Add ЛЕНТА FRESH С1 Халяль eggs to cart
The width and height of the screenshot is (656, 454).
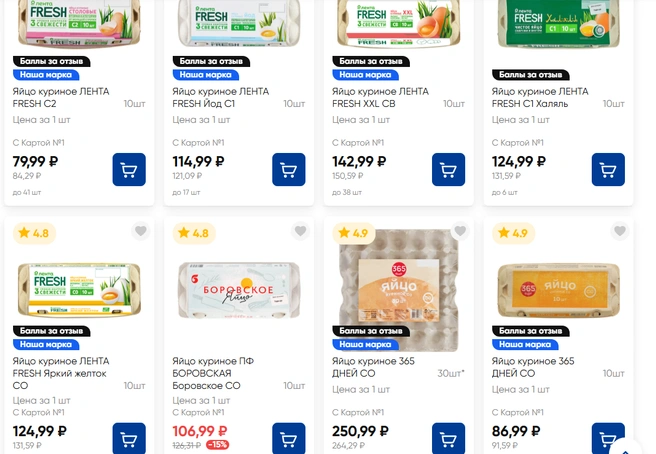(608, 169)
